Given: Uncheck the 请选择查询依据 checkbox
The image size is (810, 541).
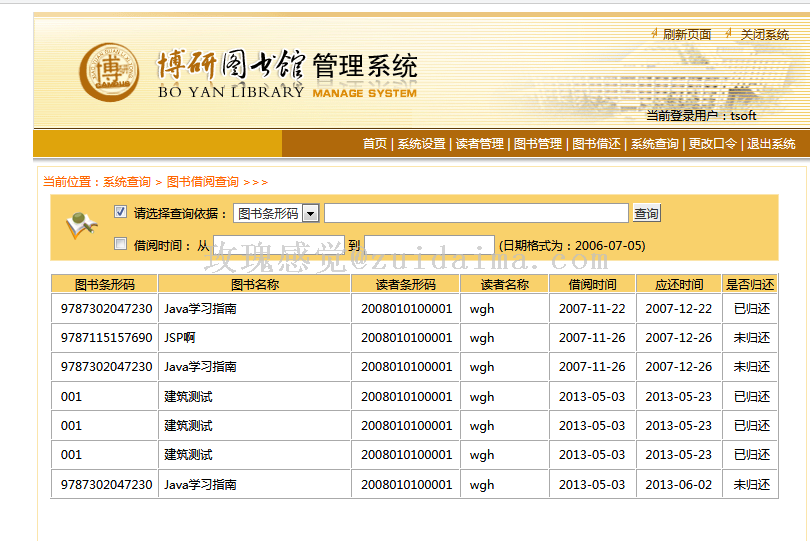Looking at the screenshot, I should tap(120, 212).
